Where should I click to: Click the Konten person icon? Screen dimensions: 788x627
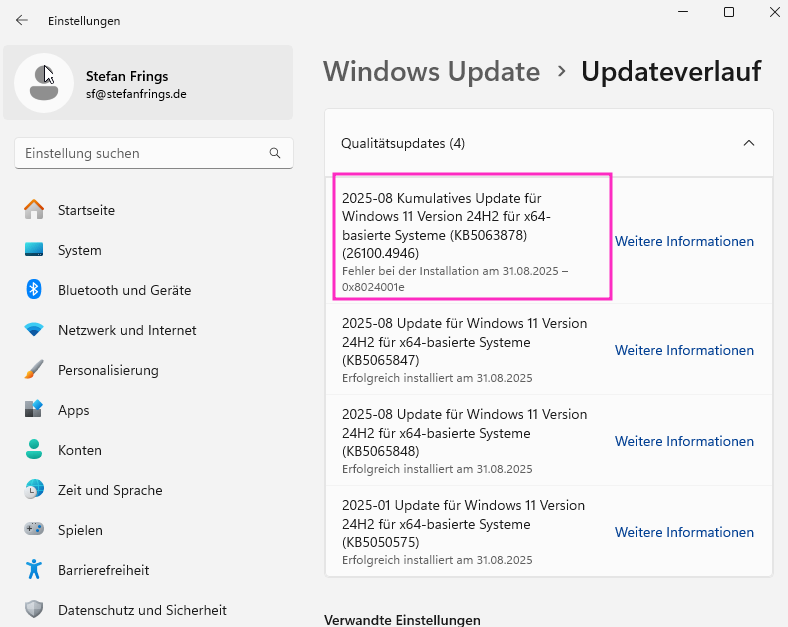point(34,449)
